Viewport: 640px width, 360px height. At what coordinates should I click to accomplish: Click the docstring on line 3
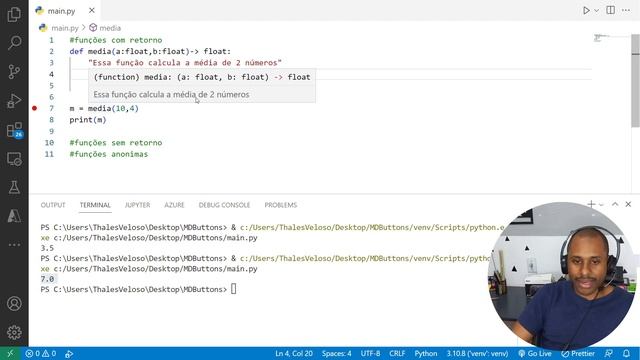[x=185, y=63]
